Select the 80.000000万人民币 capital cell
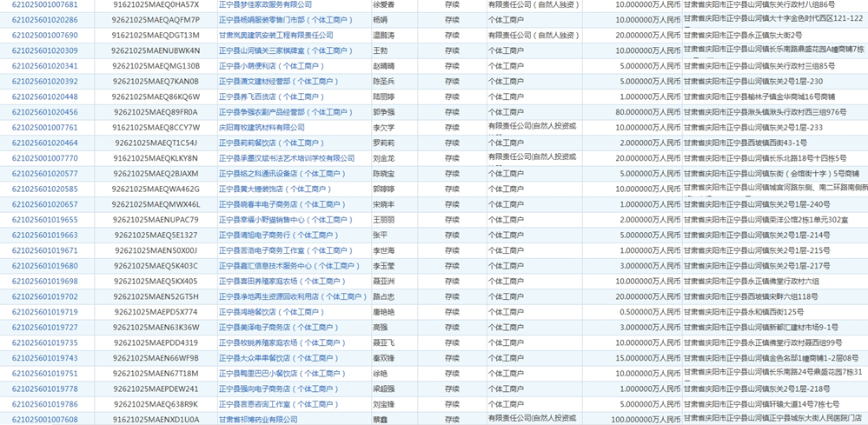This screenshot has width=868, height=425. [646, 112]
